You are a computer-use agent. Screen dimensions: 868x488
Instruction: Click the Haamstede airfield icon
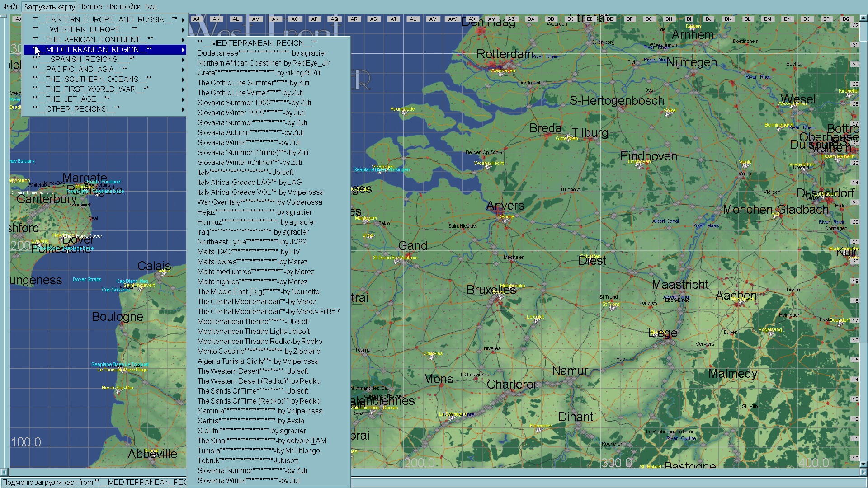[x=403, y=113]
